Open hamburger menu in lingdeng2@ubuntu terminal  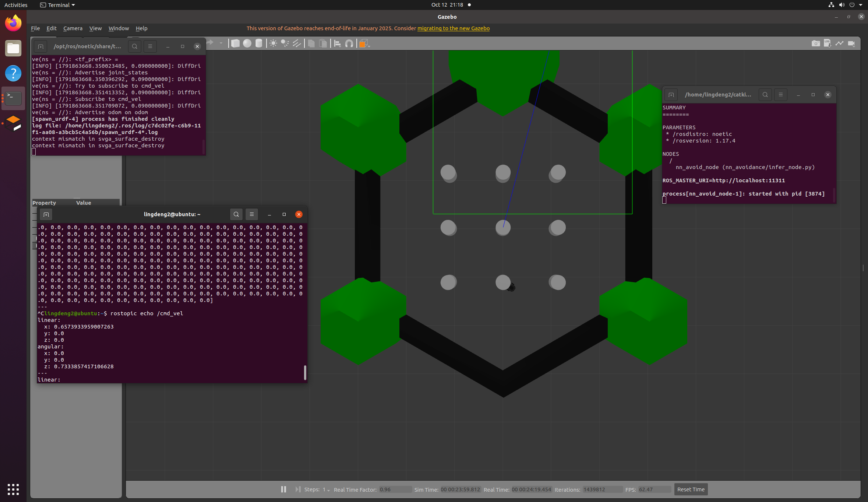click(252, 214)
